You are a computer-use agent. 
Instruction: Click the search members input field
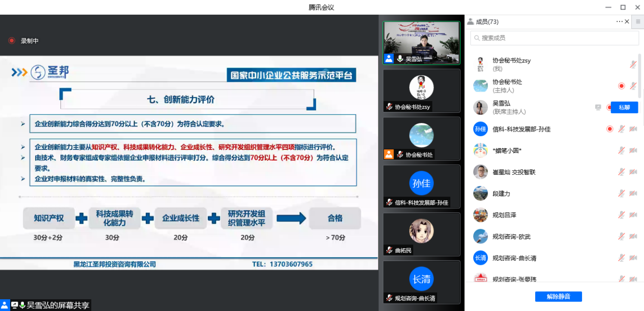[554, 38]
